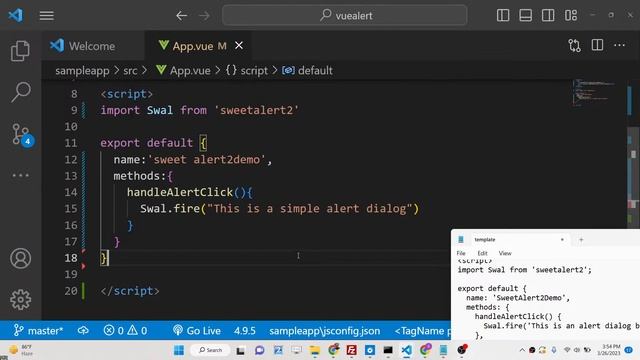This screenshot has height=360, width=640.
Task: Toggle the secondary side bar layout icon
Action: 548,16
